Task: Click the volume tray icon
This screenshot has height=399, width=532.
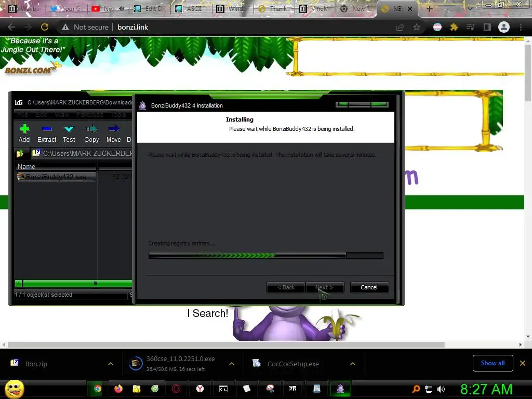Action: pos(441,389)
